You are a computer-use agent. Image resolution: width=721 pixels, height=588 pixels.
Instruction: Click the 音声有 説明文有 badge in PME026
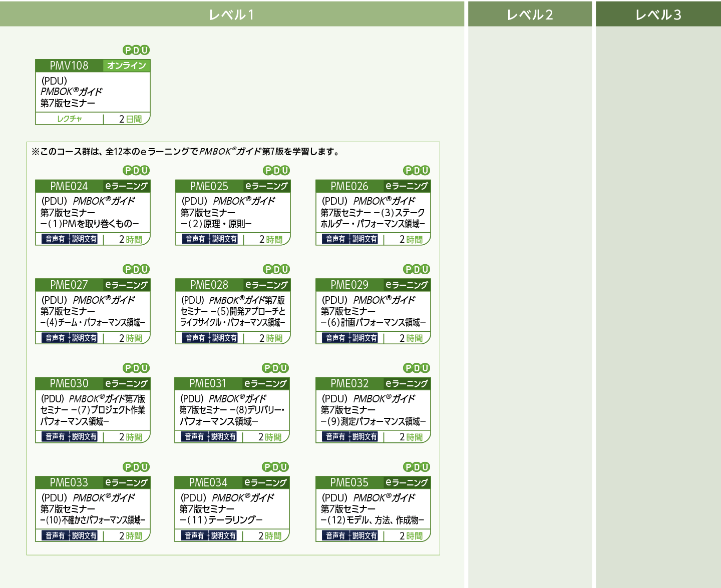350,239
